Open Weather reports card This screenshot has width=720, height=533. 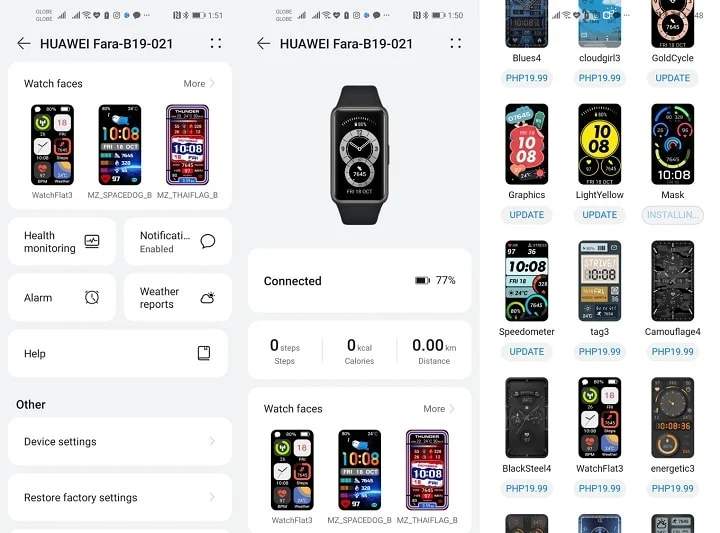click(x=178, y=297)
